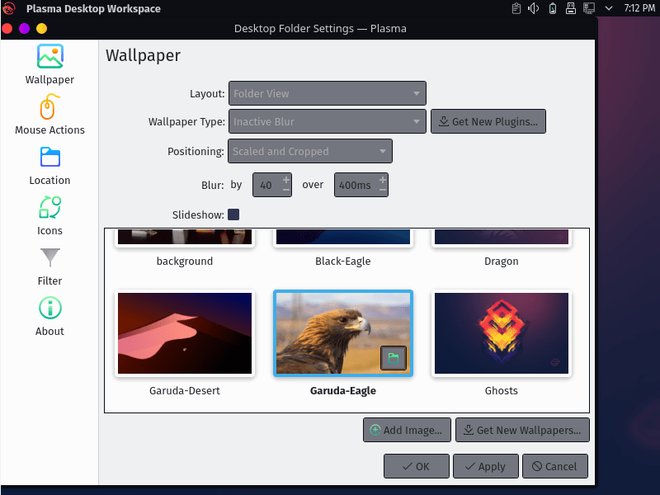Confirm with the OK button
Image resolution: width=660 pixels, height=495 pixels.
416,466
